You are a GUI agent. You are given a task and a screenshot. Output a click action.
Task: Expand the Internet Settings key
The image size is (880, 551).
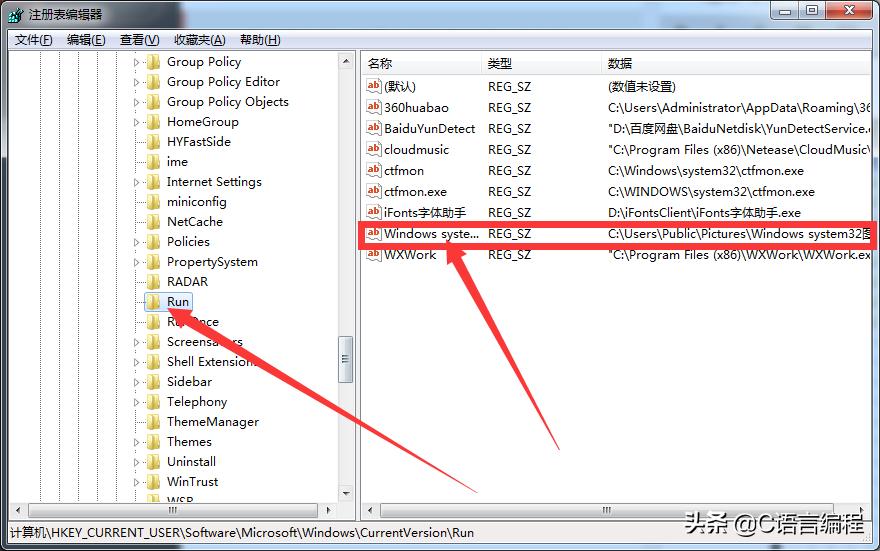coord(136,182)
